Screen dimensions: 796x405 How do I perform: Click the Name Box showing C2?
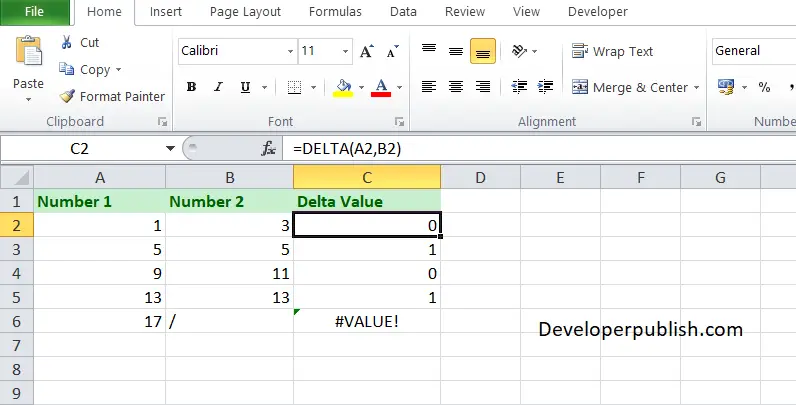point(80,149)
